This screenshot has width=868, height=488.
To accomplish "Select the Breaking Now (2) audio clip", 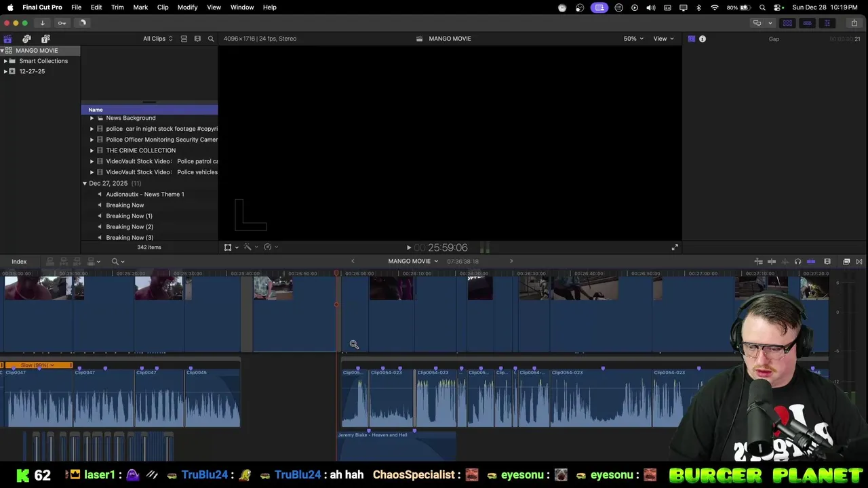I will pos(130,227).
